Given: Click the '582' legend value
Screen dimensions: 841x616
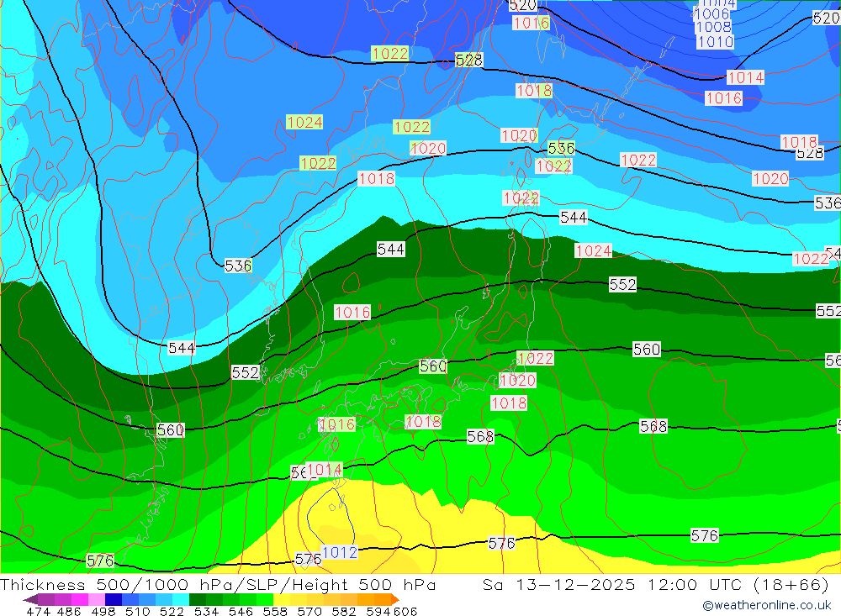Looking at the screenshot, I should click(343, 611).
